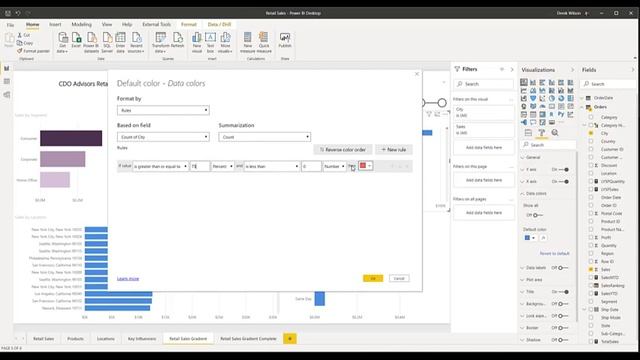The height and width of the screenshot is (360, 640).
Task: Click the Transform data ribbon icon
Action: pos(160,42)
